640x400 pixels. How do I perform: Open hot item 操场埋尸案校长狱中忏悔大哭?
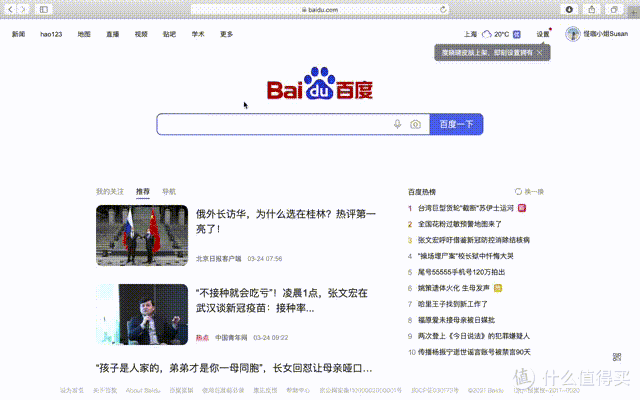[466, 256]
